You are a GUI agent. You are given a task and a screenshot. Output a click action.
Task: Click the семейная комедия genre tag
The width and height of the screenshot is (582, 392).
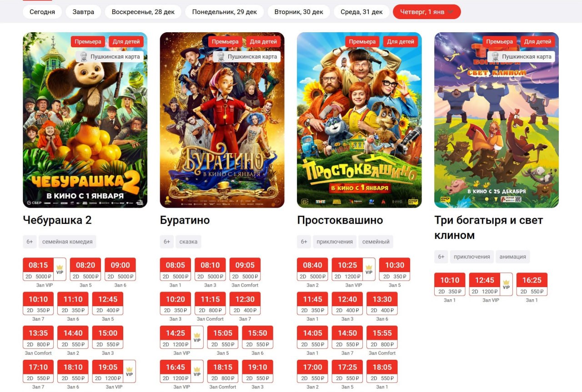pyautogui.click(x=67, y=242)
